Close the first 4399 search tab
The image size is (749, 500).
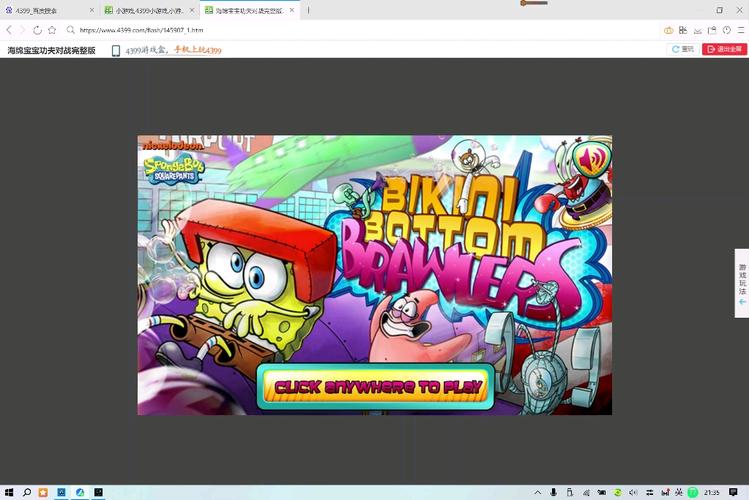pos(92,10)
